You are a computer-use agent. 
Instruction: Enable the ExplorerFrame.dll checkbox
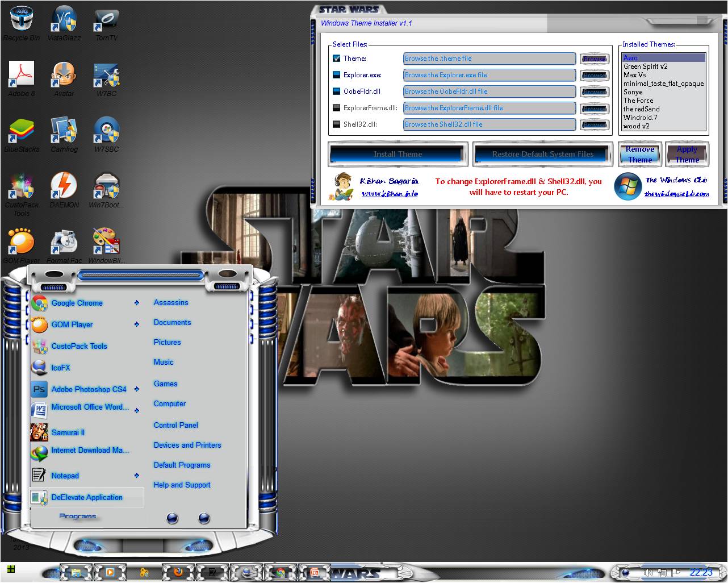coord(336,107)
